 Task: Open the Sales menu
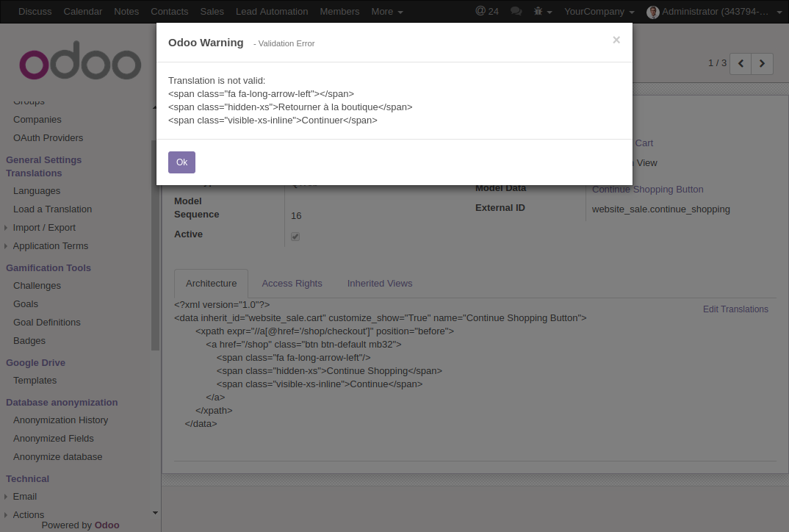click(212, 11)
